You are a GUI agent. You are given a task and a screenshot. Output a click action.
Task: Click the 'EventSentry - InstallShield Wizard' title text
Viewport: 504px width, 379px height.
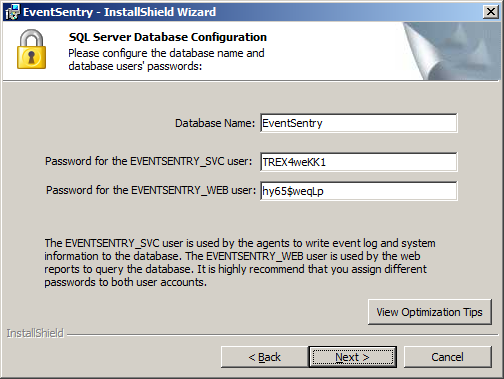coord(120,12)
